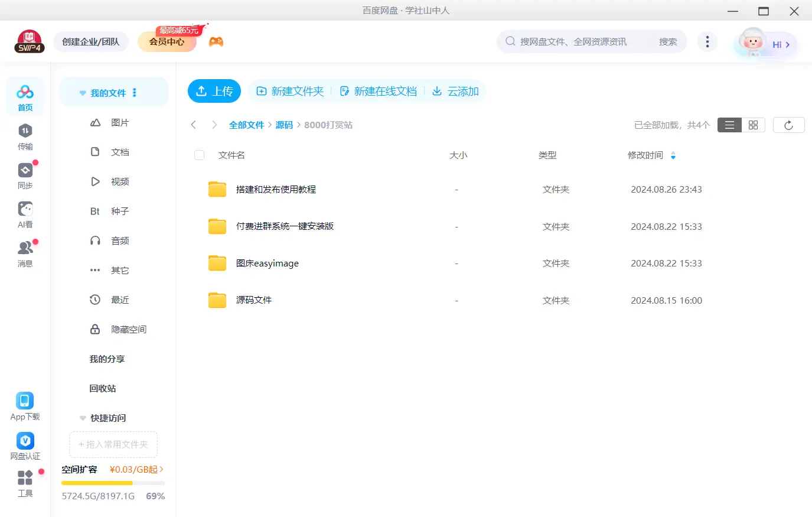
Task: Select all files with the header checkbox
Action: pos(199,155)
